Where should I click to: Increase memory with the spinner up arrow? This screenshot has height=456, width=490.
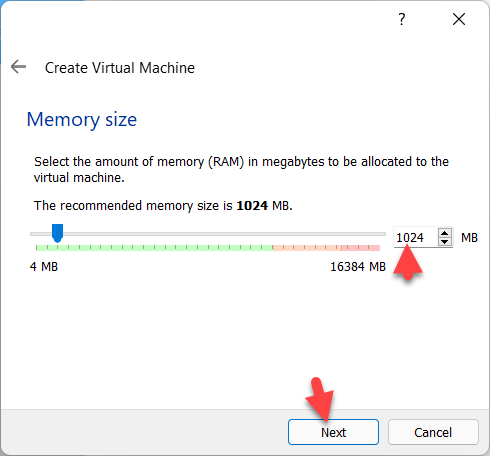[x=445, y=233]
